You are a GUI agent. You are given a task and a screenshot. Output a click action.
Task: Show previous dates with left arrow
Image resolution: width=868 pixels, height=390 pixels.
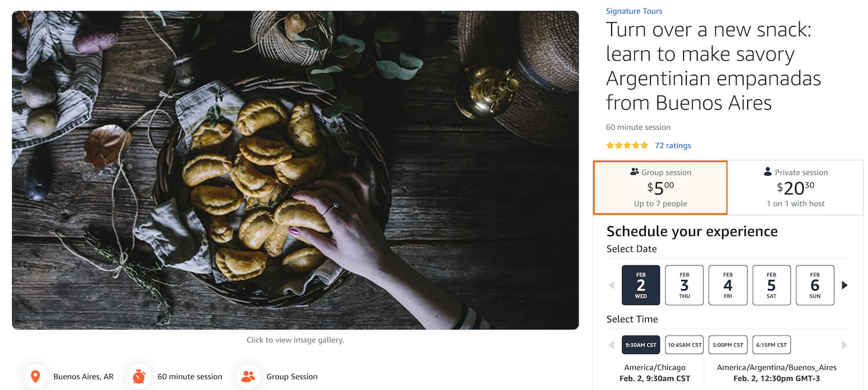point(612,285)
